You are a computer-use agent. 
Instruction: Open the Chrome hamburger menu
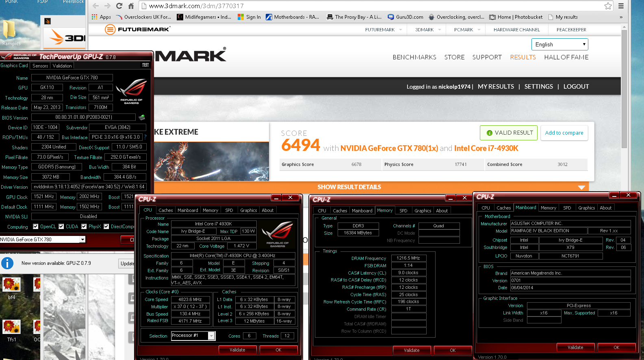pos(621,6)
